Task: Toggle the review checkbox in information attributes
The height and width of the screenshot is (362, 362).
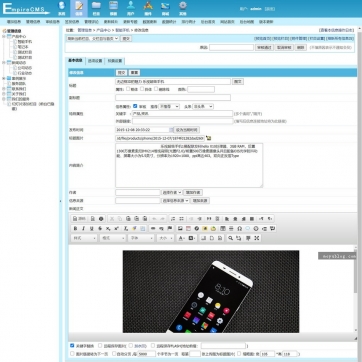Action: click(x=135, y=106)
